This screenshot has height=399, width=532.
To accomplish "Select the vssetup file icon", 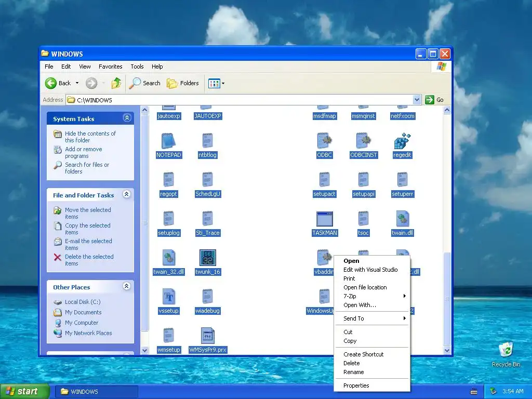I will coord(169,297).
